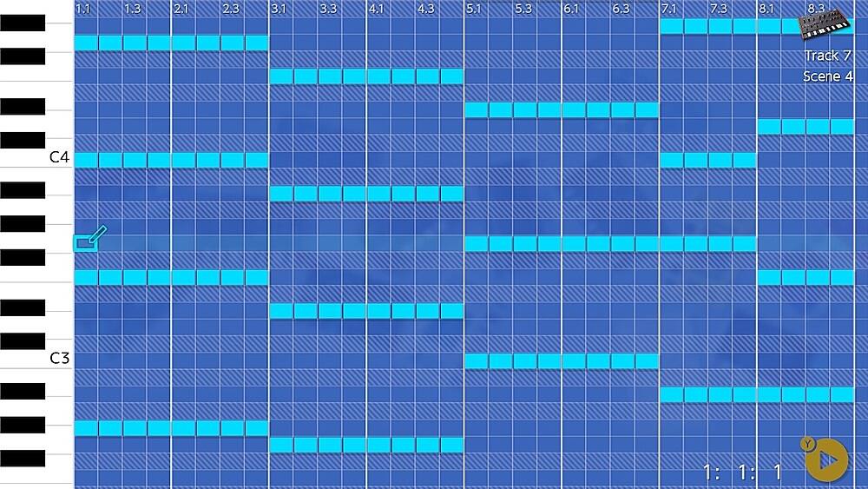
Task: Jump to timeline marker 1.1
Action: coord(83,9)
